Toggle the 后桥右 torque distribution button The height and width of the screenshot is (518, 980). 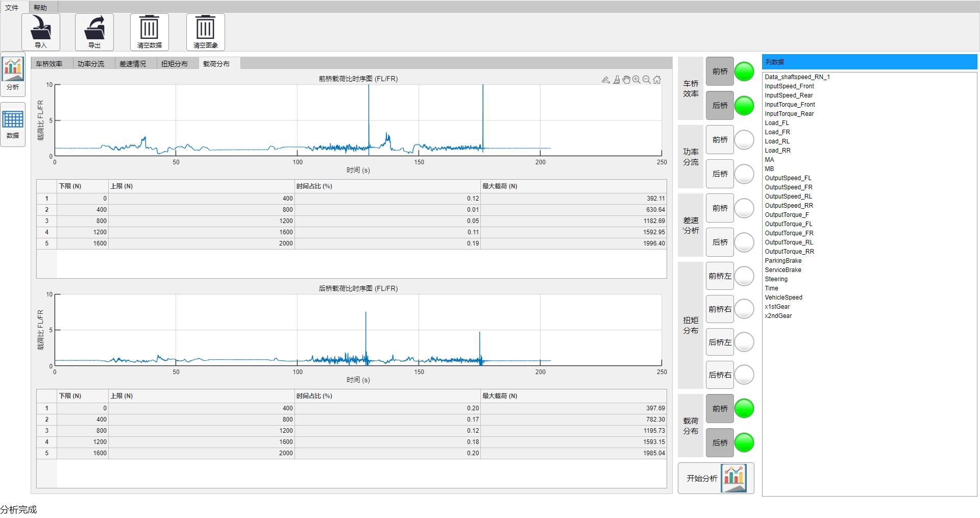[720, 375]
